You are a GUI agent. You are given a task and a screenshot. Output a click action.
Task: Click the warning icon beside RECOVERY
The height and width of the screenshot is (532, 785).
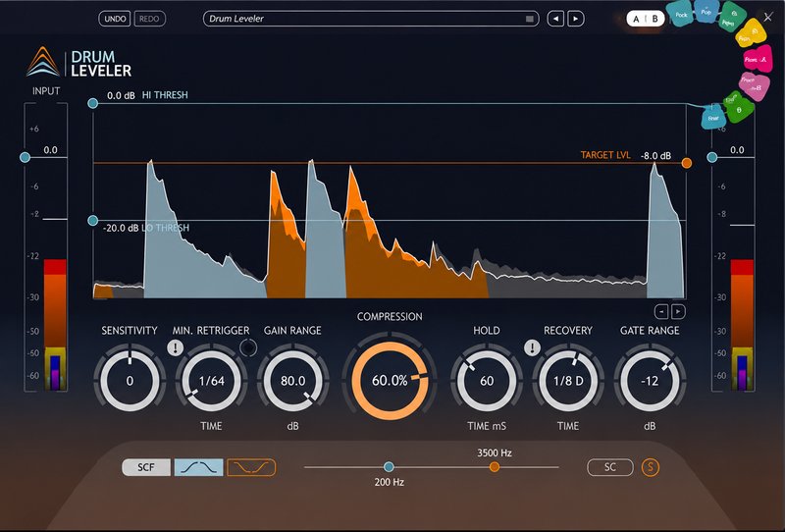532,347
